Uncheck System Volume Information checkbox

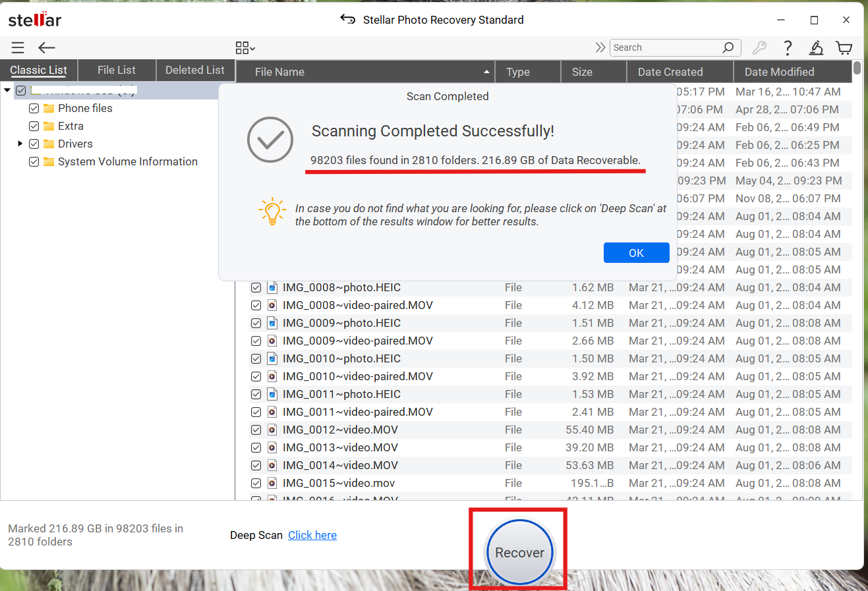tap(34, 161)
